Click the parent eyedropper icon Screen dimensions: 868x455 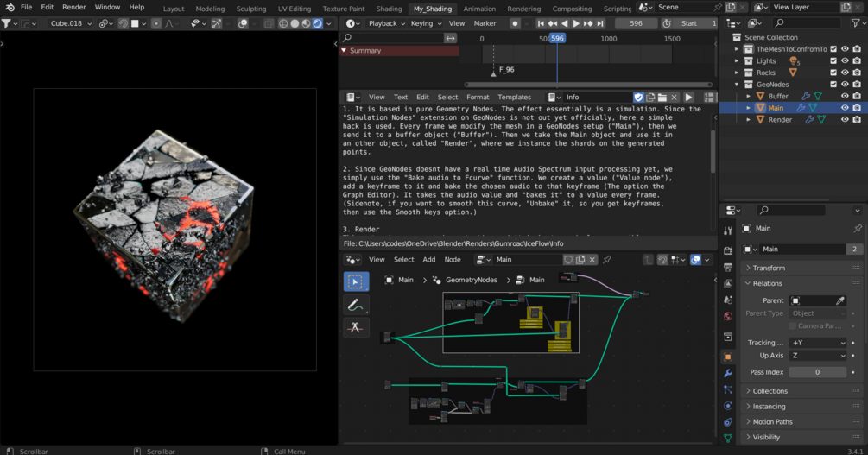840,300
